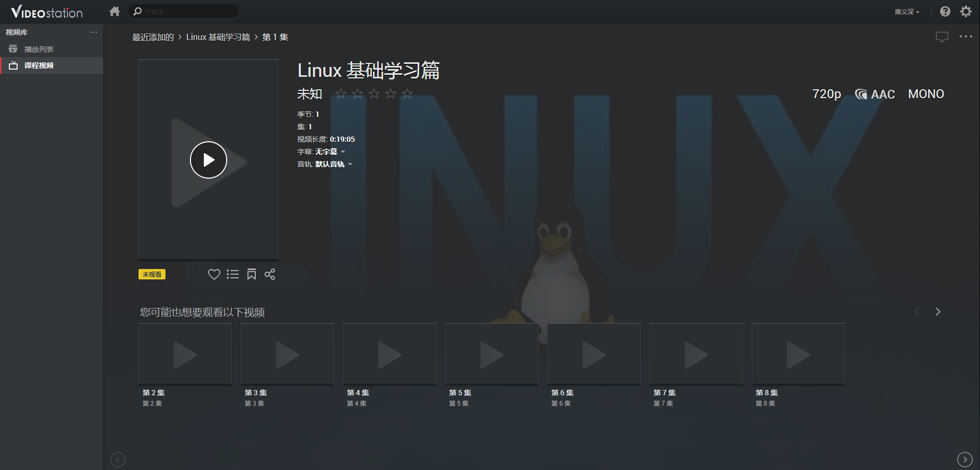Screen dimensions: 980x470
Task: Select 课程视频 in the sidebar
Action: 39,65
